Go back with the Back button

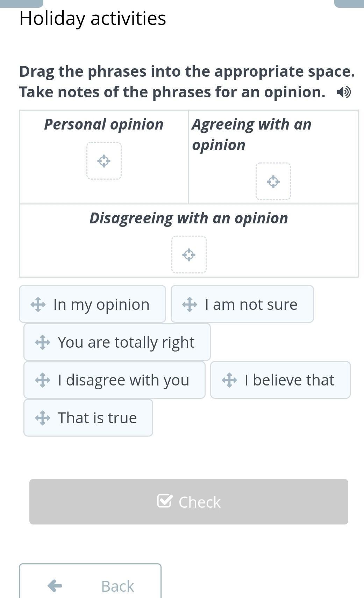click(x=90, y=581)
